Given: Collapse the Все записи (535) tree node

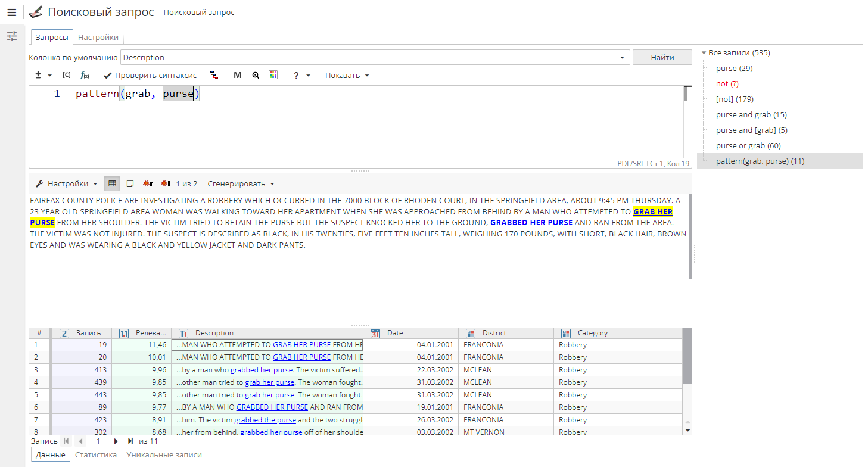Looking at the screenshot, I should tap(704, 53).
